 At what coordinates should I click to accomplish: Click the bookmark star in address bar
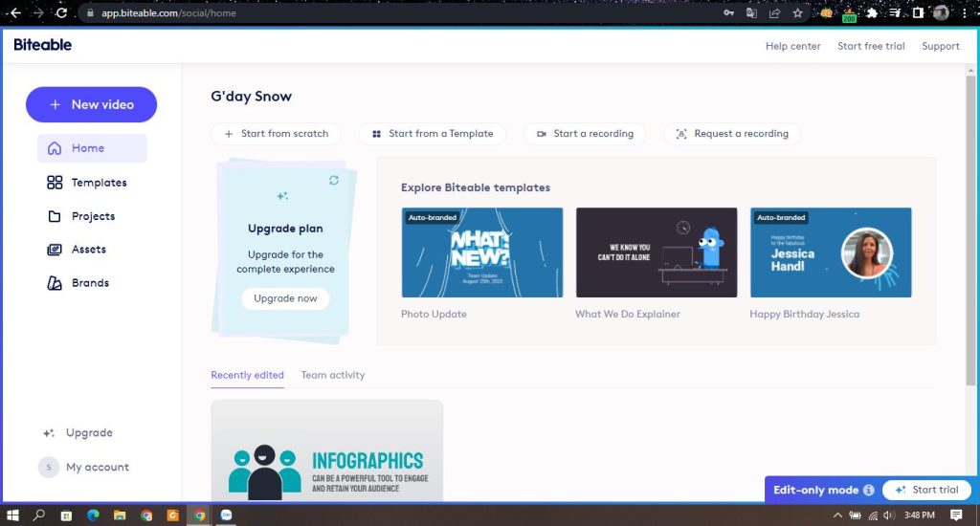(x=798, y=13)
